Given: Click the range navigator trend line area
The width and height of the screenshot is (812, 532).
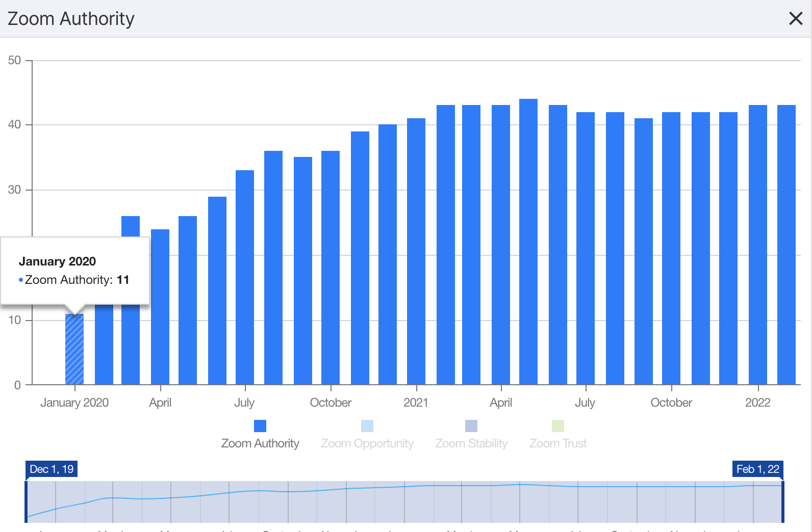Looking at the screenshot, I should click(x=404, y=501).
